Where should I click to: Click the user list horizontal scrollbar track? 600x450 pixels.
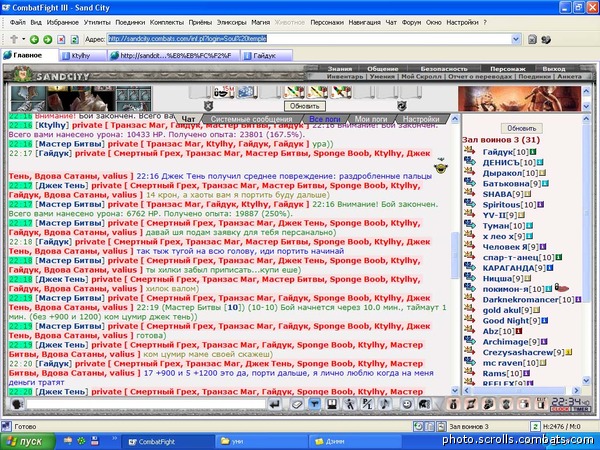click(521, 391)
